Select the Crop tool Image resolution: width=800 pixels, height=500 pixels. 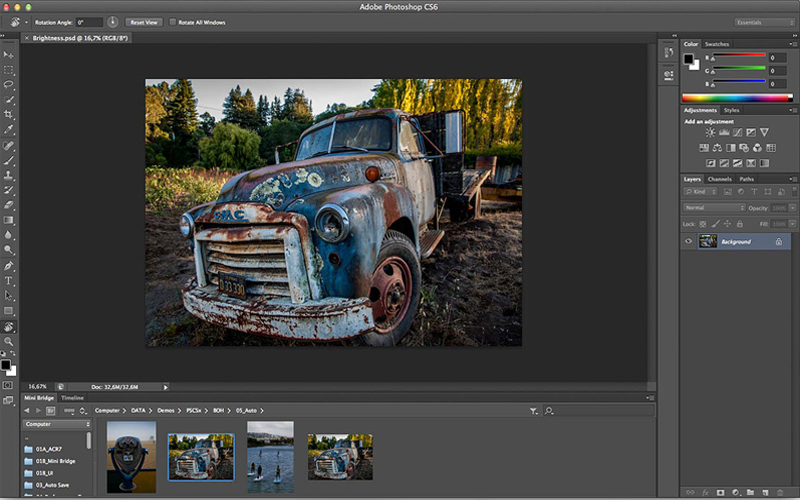point(9,115)
